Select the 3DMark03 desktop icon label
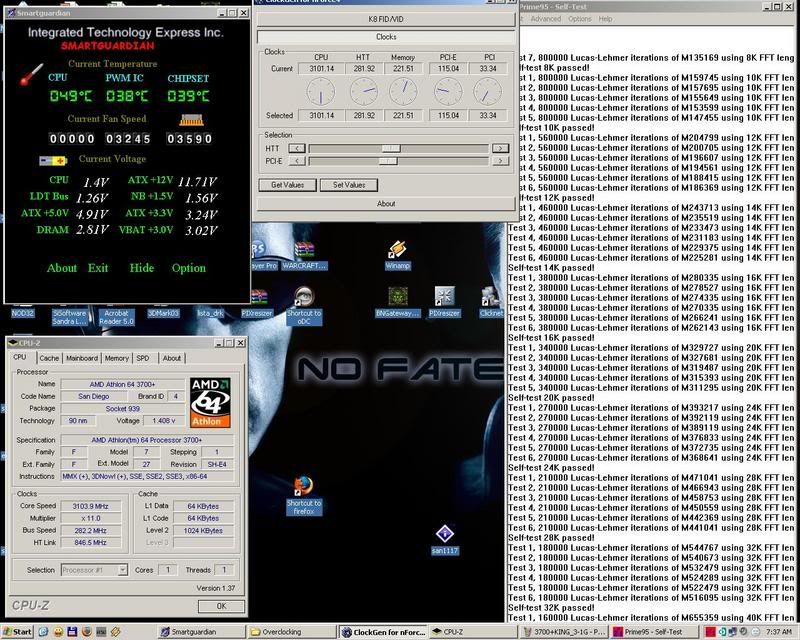The height and width of the screenshot is (640, 800). coord(163,313)
